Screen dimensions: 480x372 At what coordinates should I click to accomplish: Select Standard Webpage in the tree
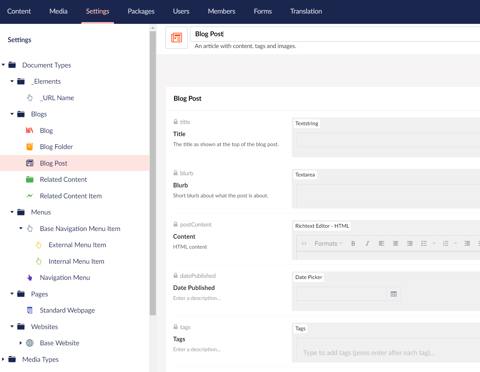(x=67, y=310)
